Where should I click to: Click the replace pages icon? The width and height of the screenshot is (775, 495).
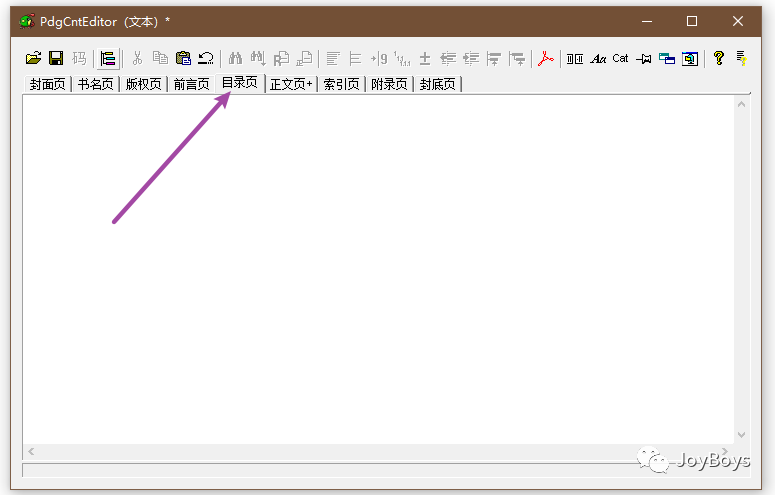tap(281, 58)
